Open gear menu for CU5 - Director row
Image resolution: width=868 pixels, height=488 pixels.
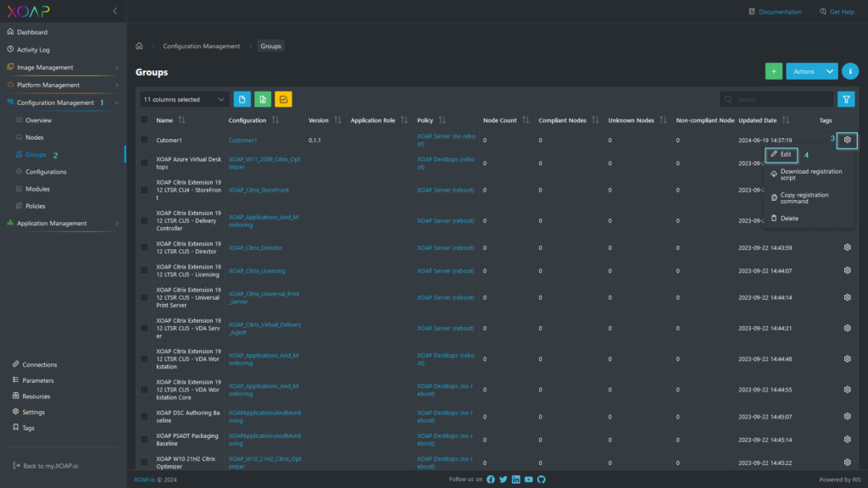click(x=847, y=247)
